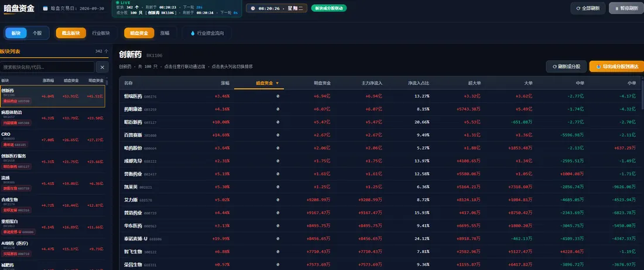The image size is (644, 270).
Task: Select 病原体防治 sector in the list
Action: pyautogui.click(x=53, y=119)
